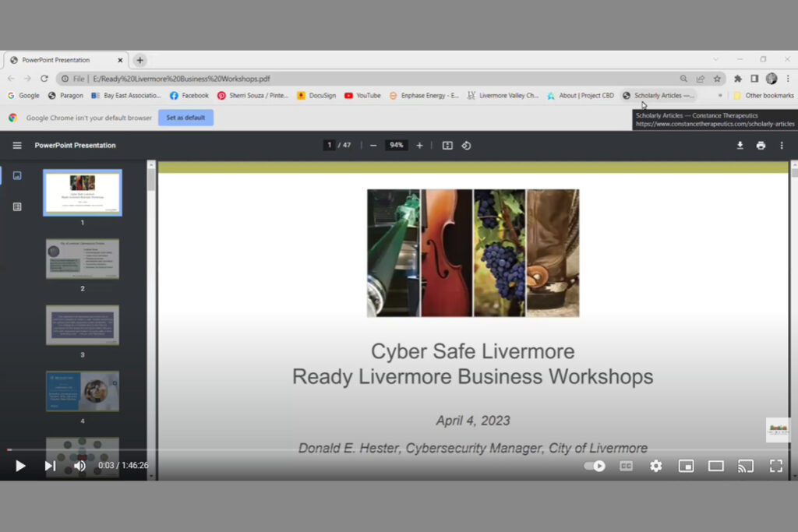Reload the page
798x532 pixels.
(44, 79)
